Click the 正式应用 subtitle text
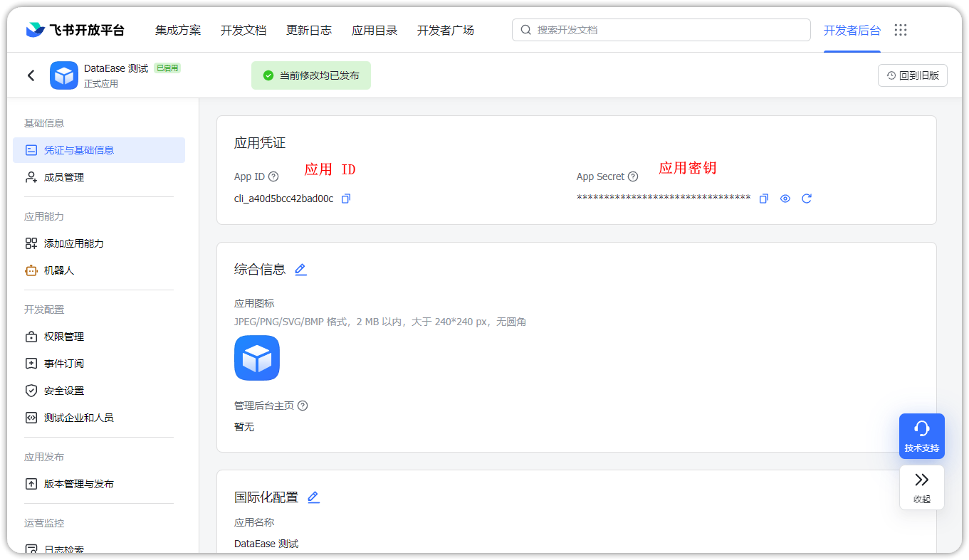This screenshot has width=969, height=560. pos(101,84)
